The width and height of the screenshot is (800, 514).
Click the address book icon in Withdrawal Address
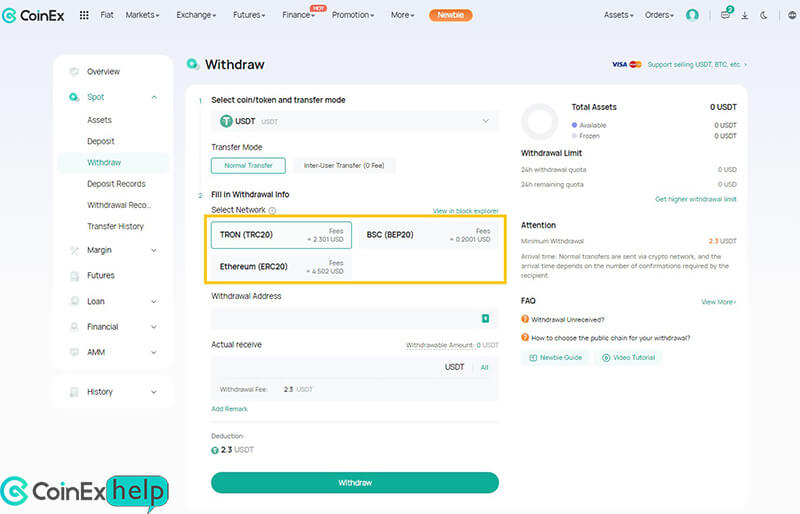tap(485, 318)
